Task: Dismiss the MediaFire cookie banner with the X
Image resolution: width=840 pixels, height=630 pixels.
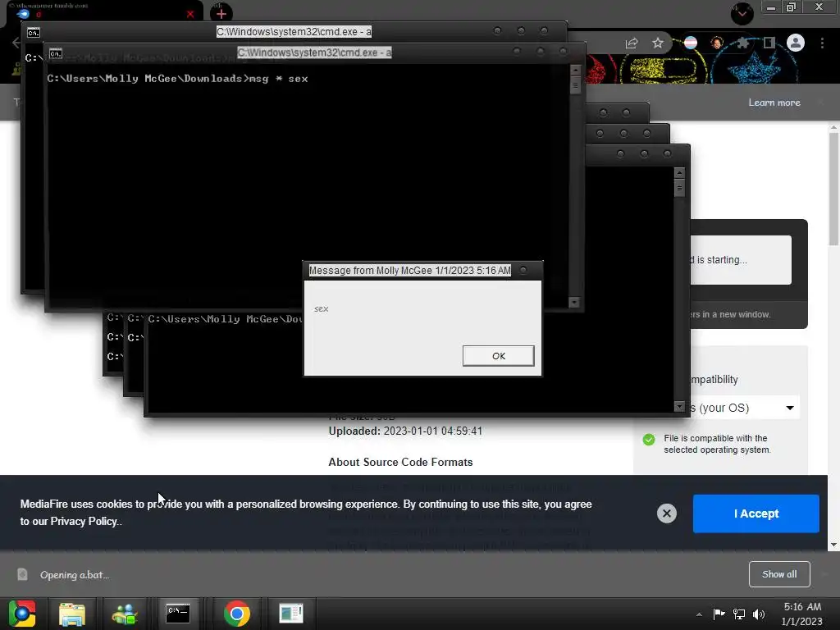Action: point(666,514)
